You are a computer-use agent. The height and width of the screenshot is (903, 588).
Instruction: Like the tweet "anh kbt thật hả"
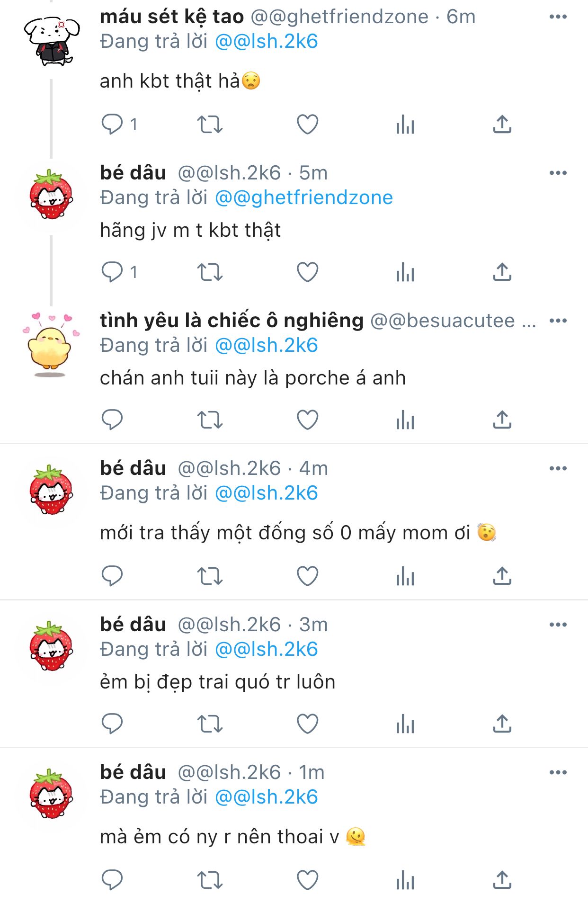point(307,125)
